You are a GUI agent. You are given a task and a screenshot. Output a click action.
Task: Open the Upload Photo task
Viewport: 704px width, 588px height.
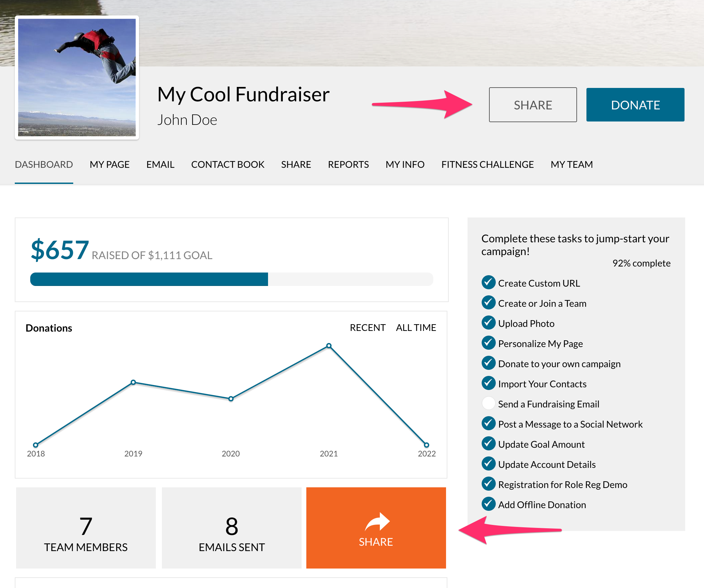[x=526, y=324]
